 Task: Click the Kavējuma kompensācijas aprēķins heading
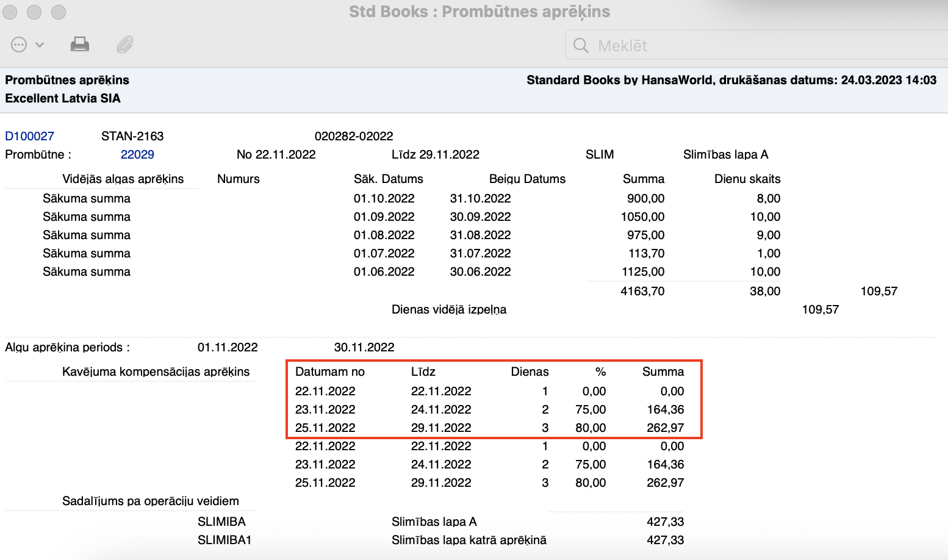click(x=156, y=372)
